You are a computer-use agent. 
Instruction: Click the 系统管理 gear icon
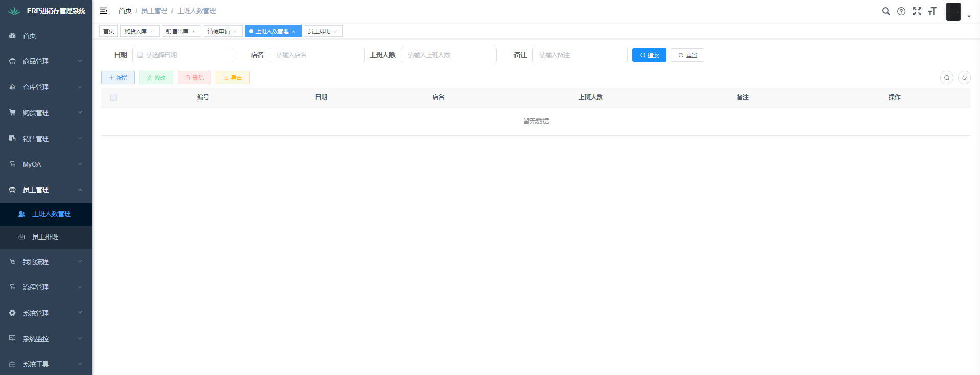(x=12, y=313)
